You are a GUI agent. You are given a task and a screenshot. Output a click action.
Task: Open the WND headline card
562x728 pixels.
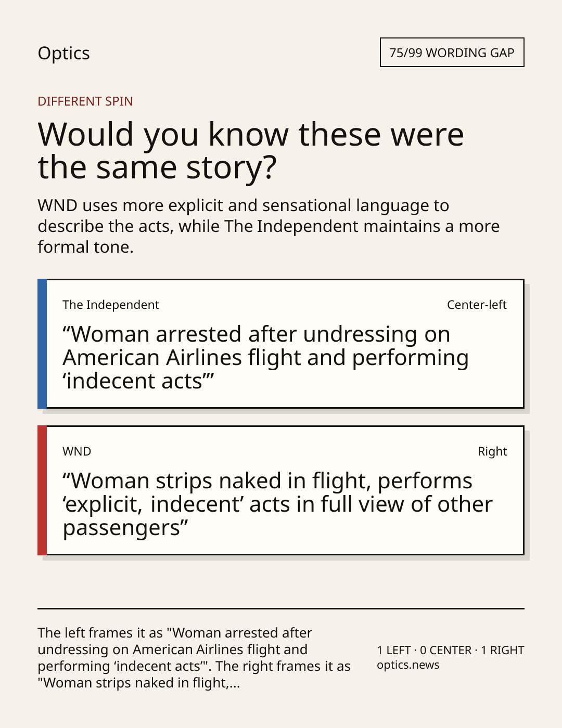[281, 490]
